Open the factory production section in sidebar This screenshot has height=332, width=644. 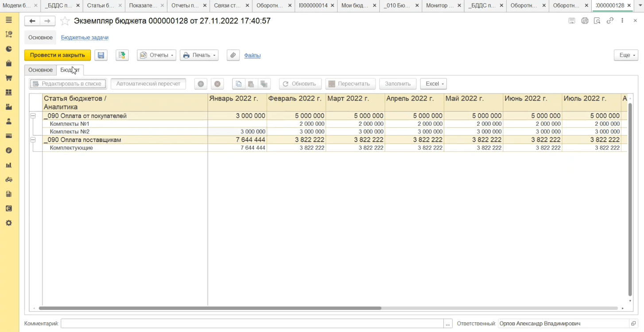(x=9, y=107)
